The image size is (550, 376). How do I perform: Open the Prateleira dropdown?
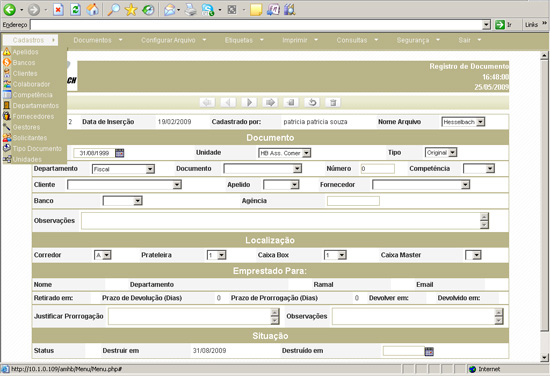(216, 255)
